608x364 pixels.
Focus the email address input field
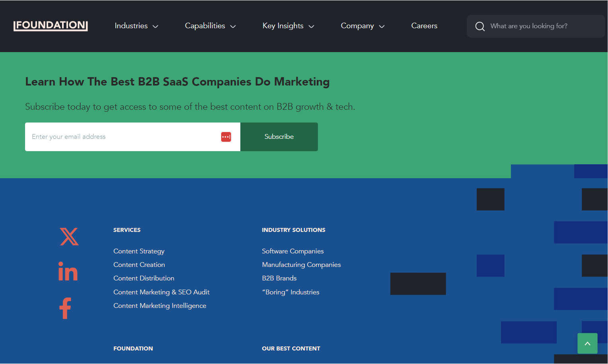119,137
